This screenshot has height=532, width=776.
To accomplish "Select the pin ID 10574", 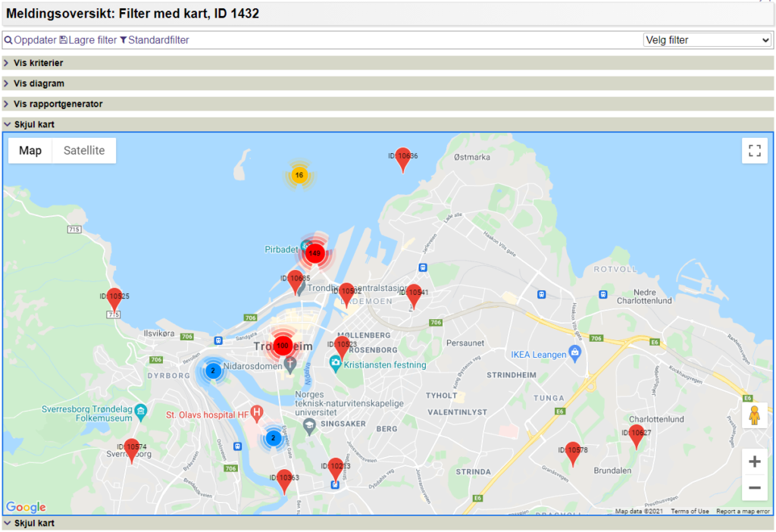I will 132,450.
